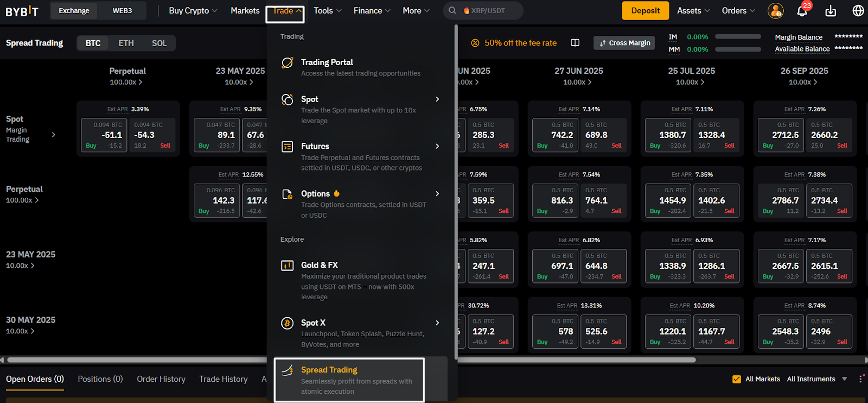Expand the Buy Crypto dropdown
Viewport: 868px width, 403px height.
pyautogui.click(x=193, y=11)
